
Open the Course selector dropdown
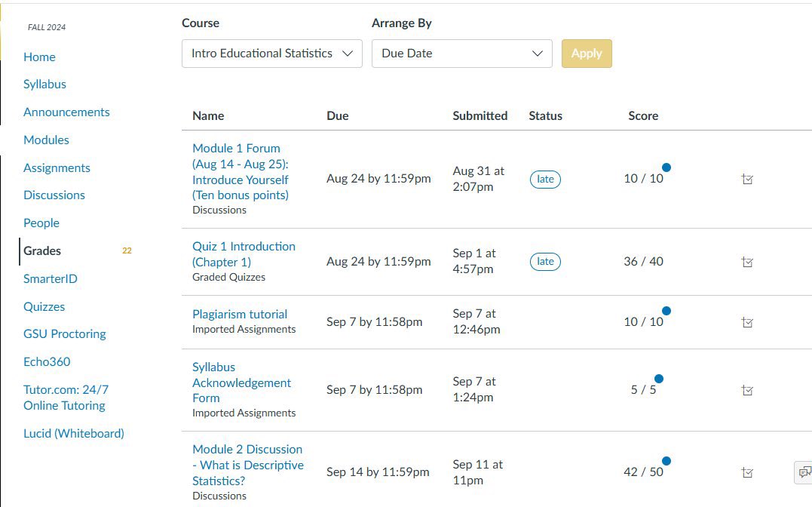[271, 54]
